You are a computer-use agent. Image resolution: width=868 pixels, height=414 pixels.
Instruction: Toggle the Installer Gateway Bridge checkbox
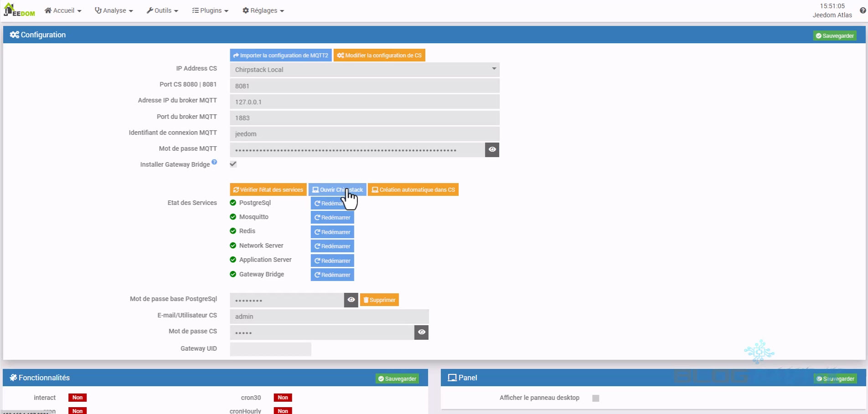[233, 164]
